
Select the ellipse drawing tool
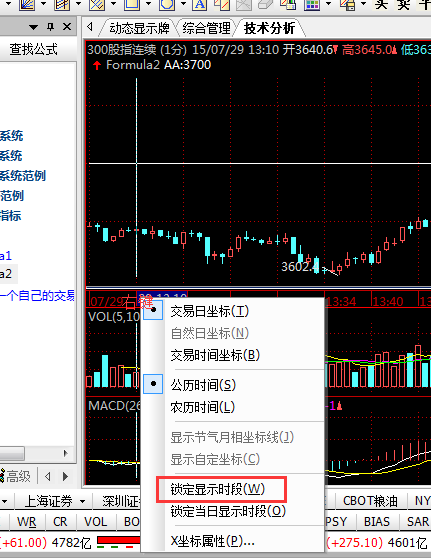click(x=166, y=4)
